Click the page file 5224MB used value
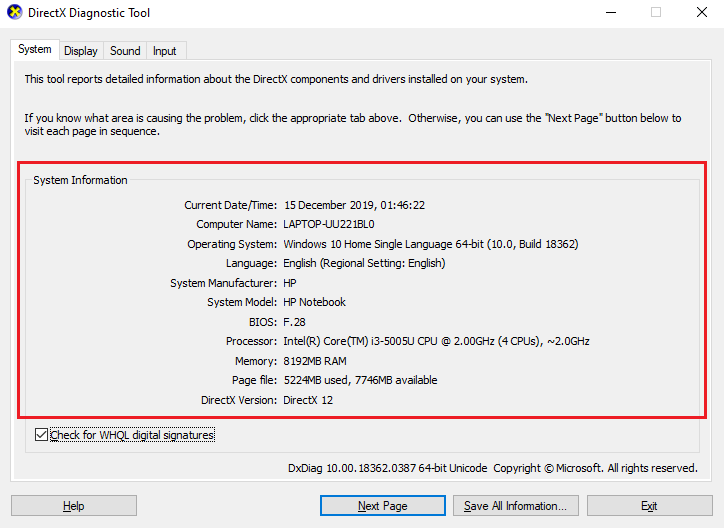Viewport: 724px width, 528px height. pyautogui.click(x=360, y=380)
